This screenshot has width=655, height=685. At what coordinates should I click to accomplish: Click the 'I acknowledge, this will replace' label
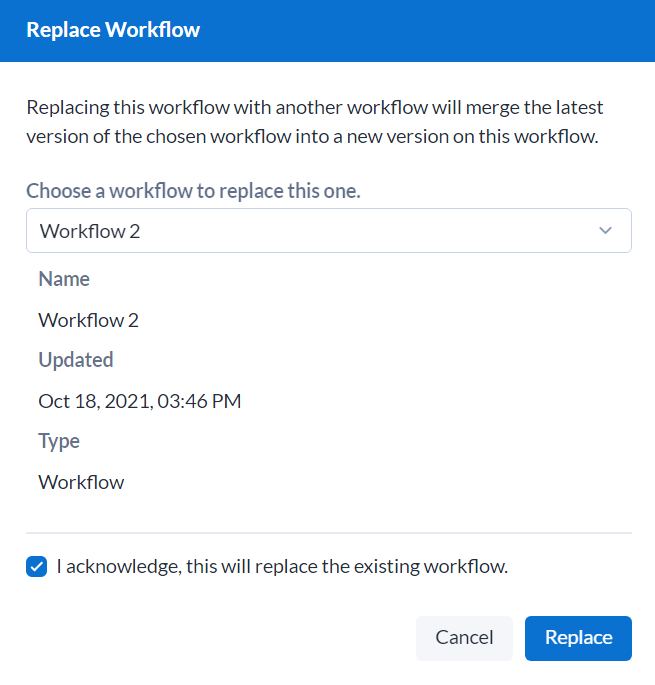(x=282, y=567)
